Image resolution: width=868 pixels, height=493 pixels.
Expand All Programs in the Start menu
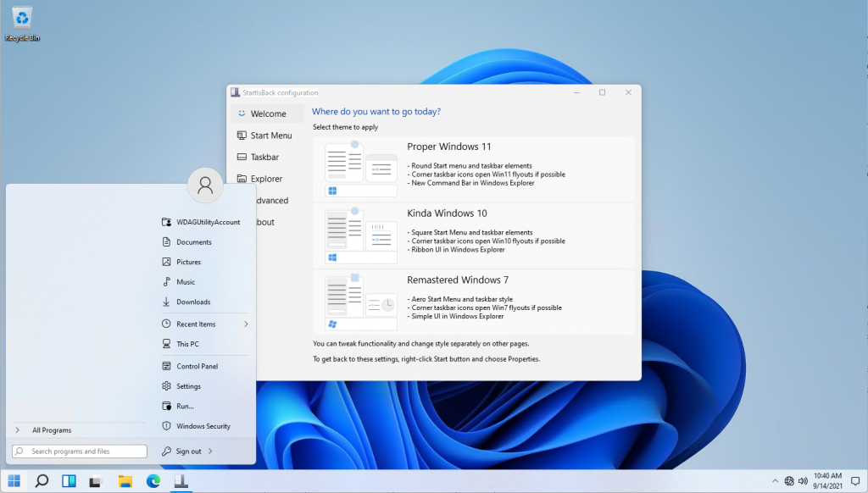coord(51,430)
